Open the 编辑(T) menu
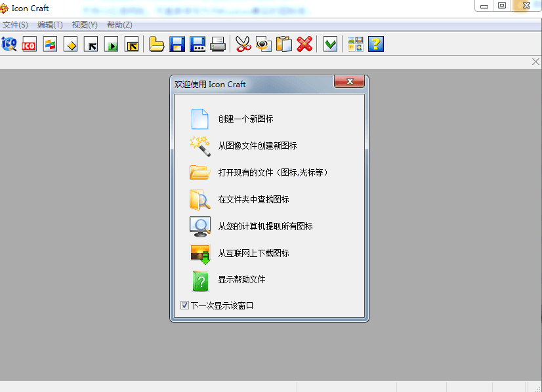This screenshot has height=392, width=542. pos(50,25)
